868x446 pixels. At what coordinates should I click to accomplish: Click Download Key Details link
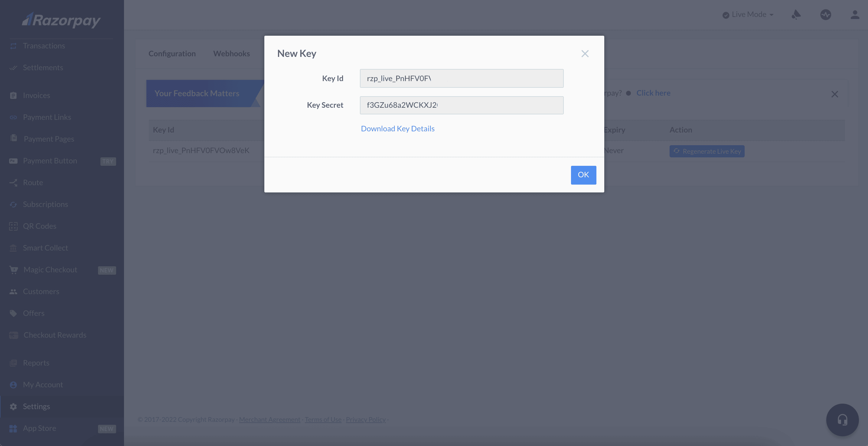click(x=398, y=129)
